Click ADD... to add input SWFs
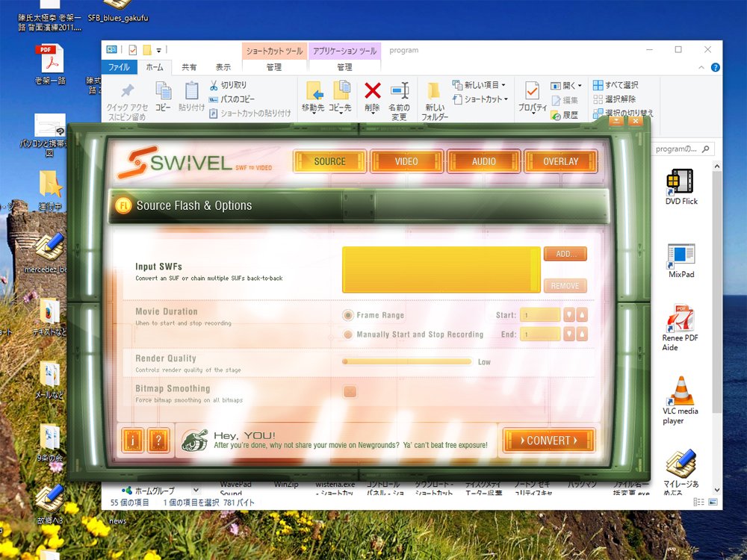747x560 pixels. [565, 254]
